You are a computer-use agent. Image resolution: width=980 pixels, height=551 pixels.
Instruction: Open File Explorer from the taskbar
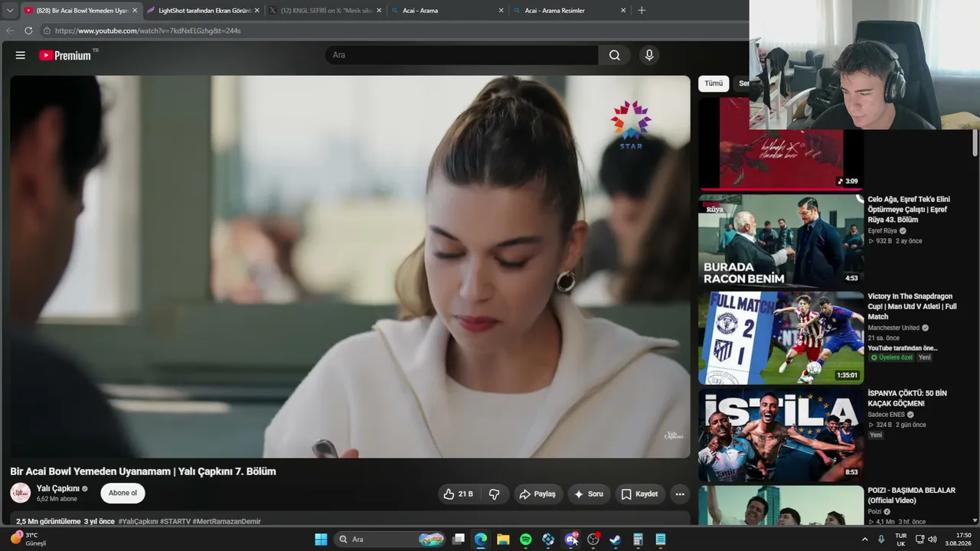(x=503, y=540)
